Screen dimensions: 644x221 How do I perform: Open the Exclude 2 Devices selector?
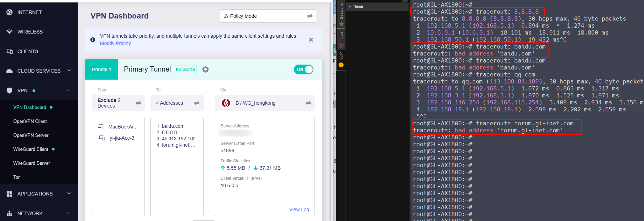pyautogui.click(x=118, y=103)
